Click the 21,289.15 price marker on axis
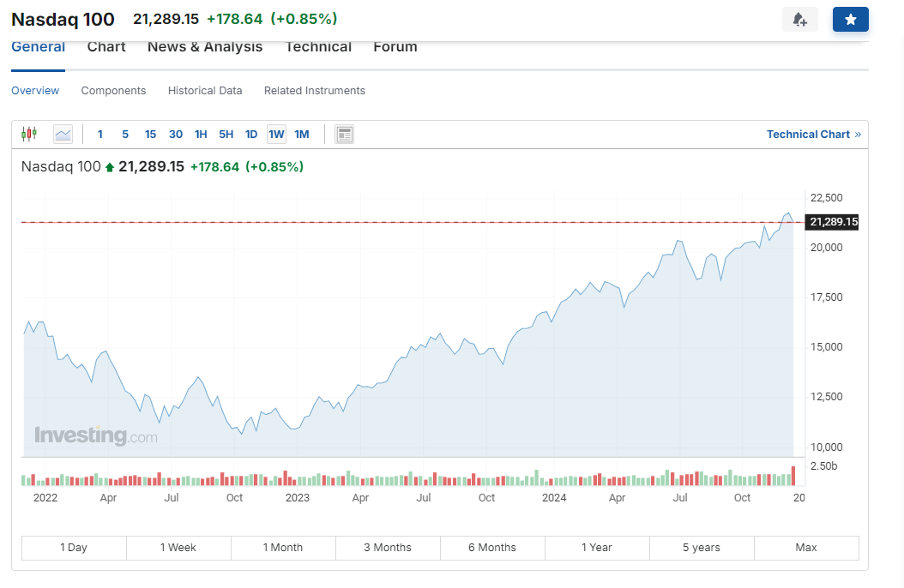The height and width of the screenshot is (588, 904). pyautogui.click(x=831, y=222)
